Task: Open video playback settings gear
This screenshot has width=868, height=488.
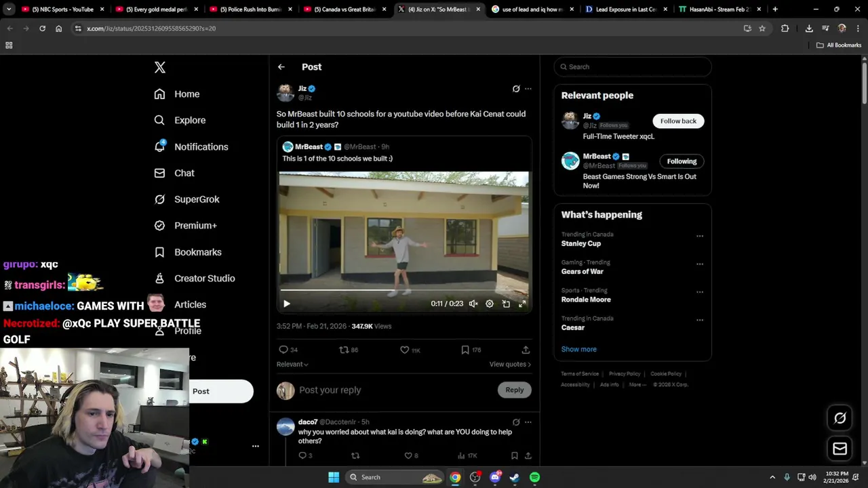Action: 490,304
